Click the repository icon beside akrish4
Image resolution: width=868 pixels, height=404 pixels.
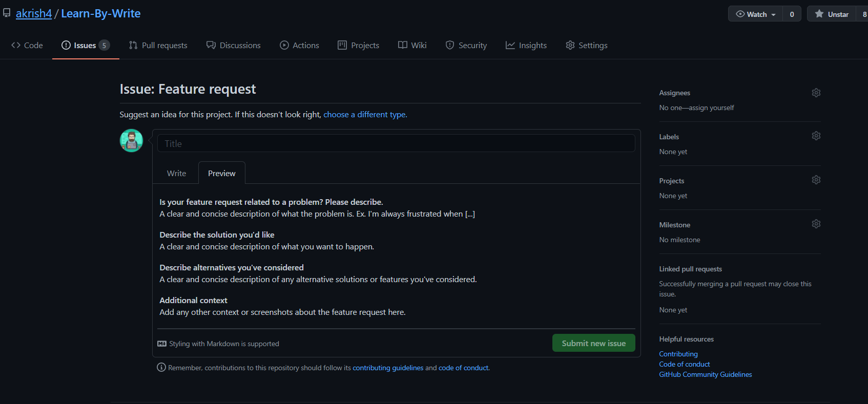click(7, 13)
